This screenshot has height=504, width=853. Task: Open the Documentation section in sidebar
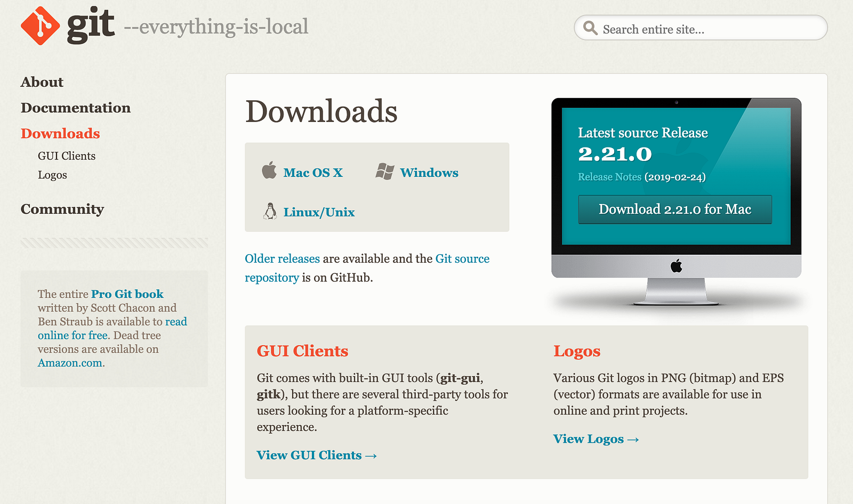tap(76, 108)
